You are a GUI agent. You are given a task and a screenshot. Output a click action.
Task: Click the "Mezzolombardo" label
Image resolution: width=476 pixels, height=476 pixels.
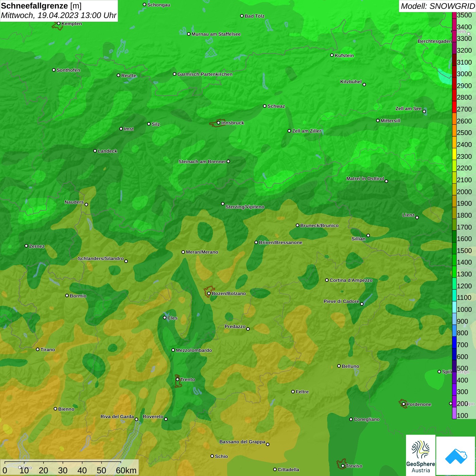coord(194,350)
